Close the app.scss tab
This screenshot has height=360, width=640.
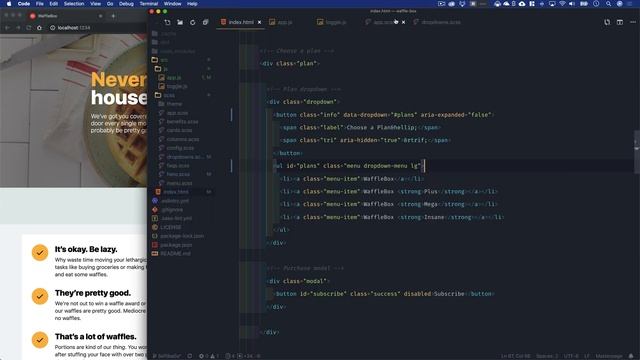[403, 22]
